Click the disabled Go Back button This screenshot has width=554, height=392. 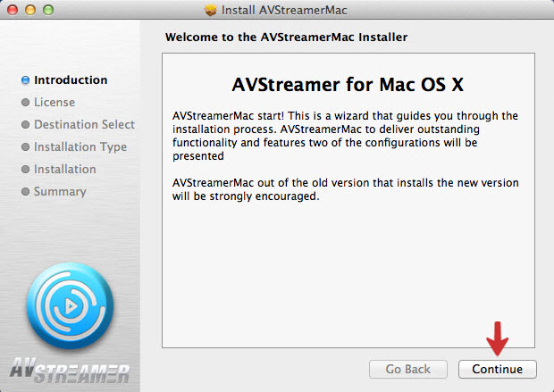click(408, 369)
